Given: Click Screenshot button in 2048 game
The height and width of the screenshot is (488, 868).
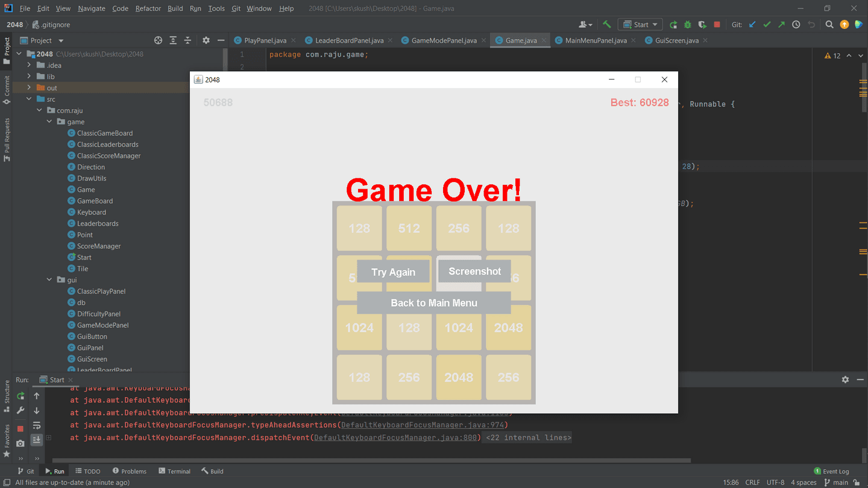Looking at the screenshot, I should (474, 271).
